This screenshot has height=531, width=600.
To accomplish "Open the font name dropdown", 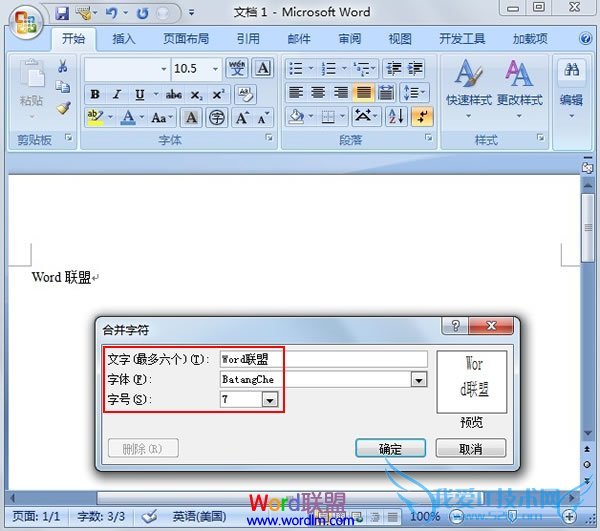I will click(x=164, y=69).
